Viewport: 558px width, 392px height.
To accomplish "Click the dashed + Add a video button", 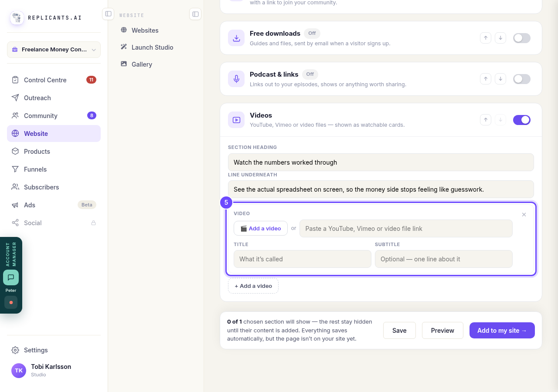I will coord(253,286).
